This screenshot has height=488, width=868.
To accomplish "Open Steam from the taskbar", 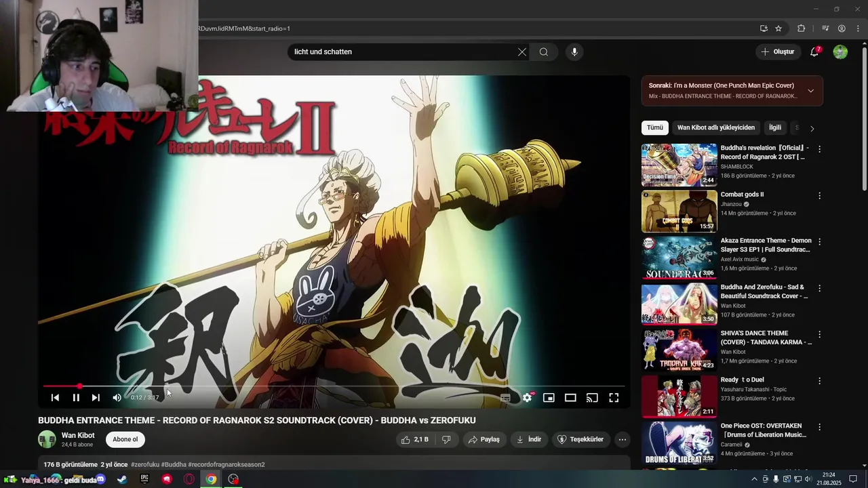I will (122, 479).
